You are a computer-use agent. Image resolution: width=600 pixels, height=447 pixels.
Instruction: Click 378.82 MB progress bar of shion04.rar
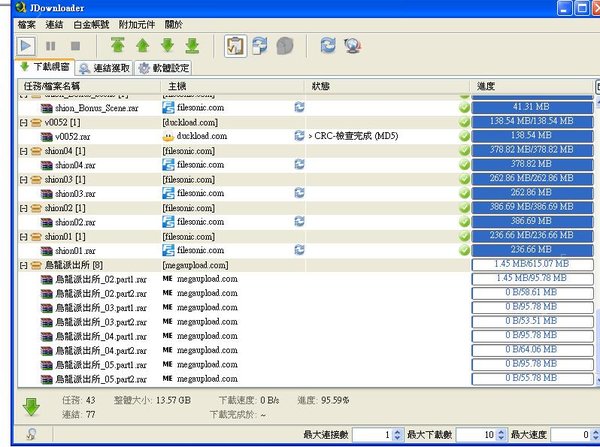[533, 164]
